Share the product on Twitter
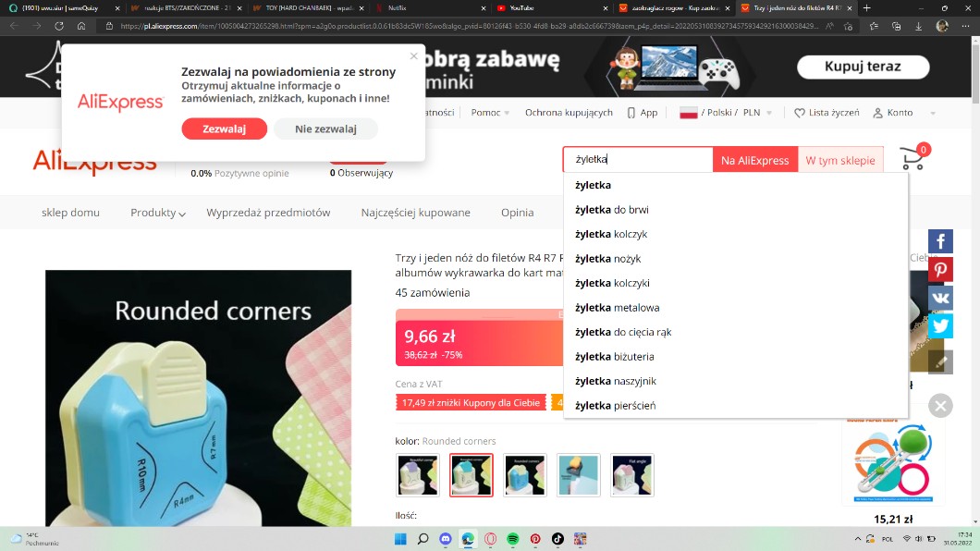Screen dimensions: 980x551 (x=940, y=325)
